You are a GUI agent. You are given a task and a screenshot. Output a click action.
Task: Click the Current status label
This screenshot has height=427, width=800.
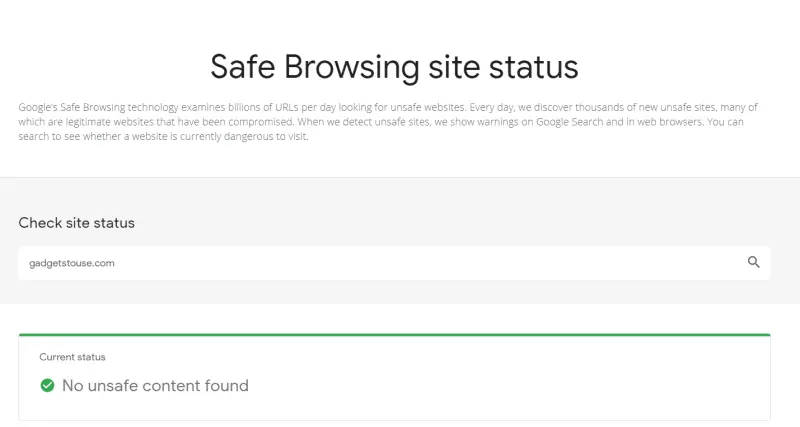click(72, 357)
